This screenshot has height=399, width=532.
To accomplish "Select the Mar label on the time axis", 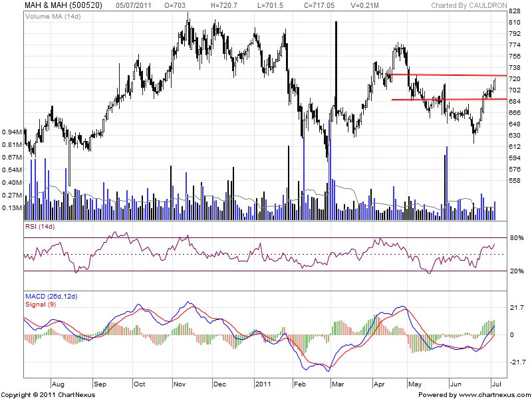I will pyautogui.click(x=338, y=384).
